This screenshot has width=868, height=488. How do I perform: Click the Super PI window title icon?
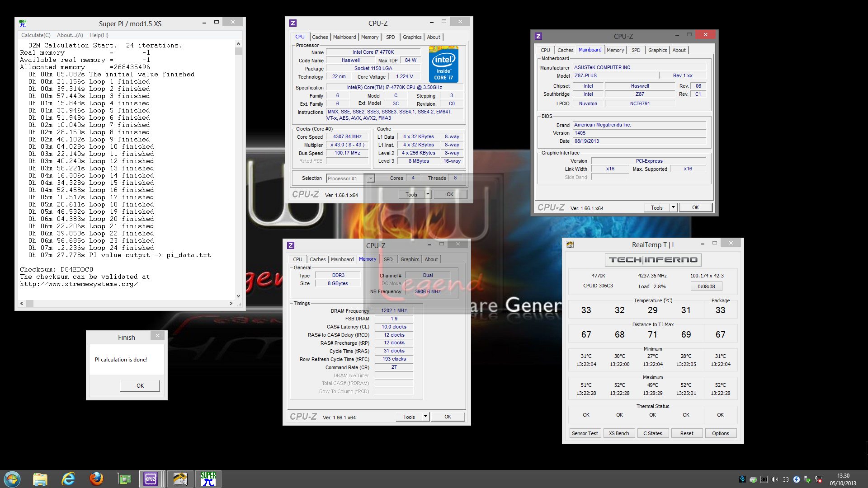point(23,23)
